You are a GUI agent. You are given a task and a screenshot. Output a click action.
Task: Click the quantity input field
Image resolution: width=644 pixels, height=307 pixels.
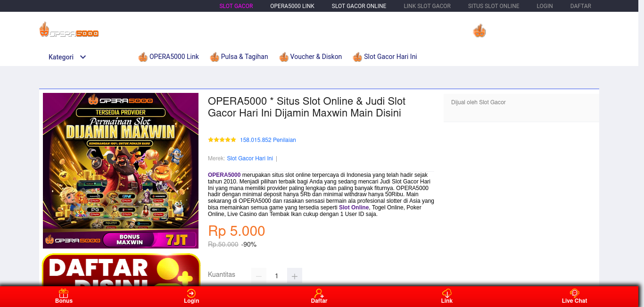click(277, 276)
